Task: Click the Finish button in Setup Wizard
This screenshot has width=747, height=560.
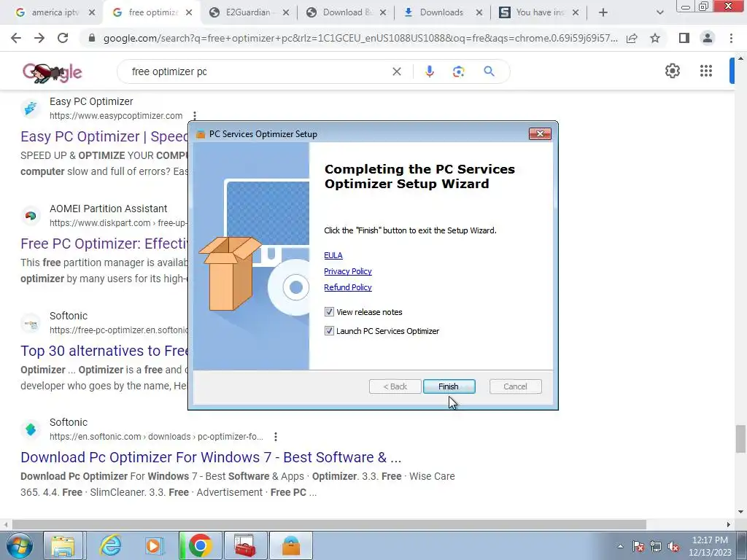Action: coord(449,386)
